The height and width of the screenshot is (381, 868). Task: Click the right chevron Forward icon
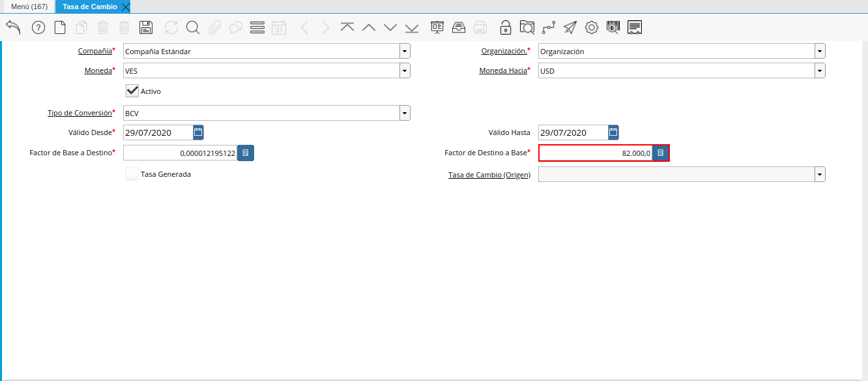[326, 27]
